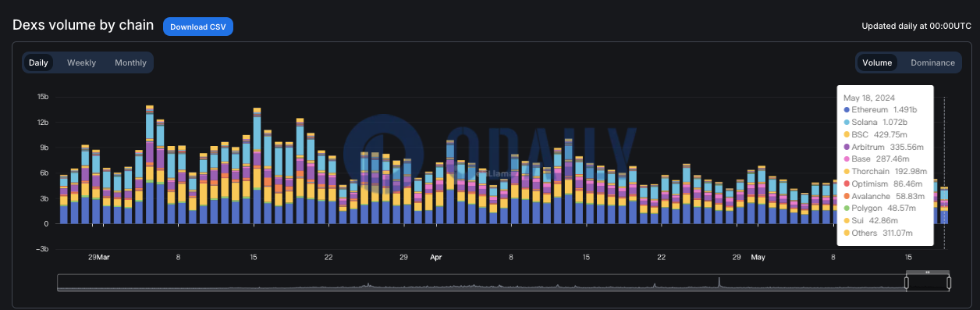Click the BSC legend dot in tooltip
The width and height of the screenshot is (980, 310).
[x=847, y=134]
